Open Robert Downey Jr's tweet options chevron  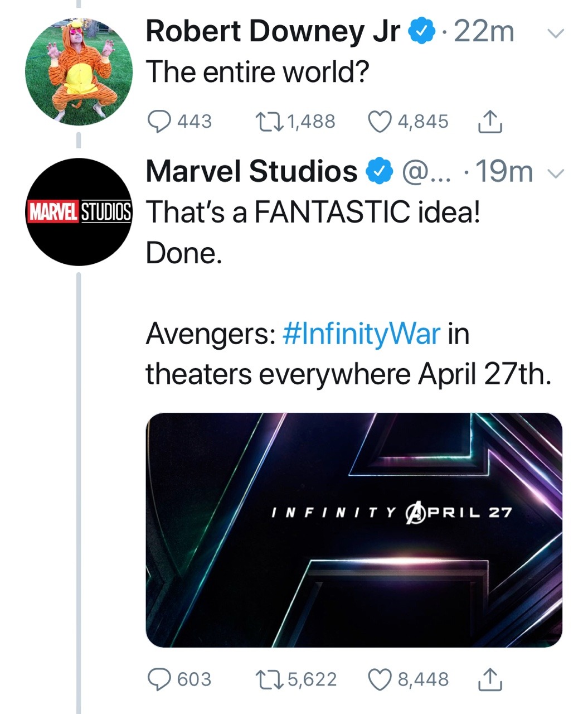click(556, 33)
